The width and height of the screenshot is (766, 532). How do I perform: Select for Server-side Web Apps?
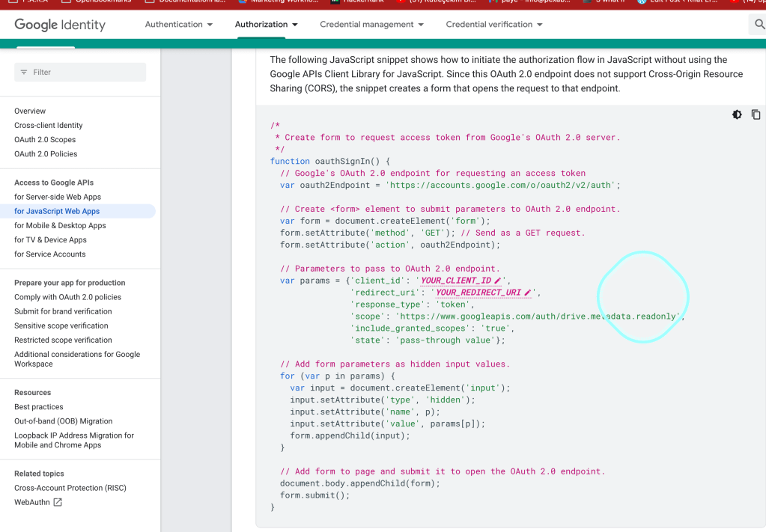tap(58, 197)
